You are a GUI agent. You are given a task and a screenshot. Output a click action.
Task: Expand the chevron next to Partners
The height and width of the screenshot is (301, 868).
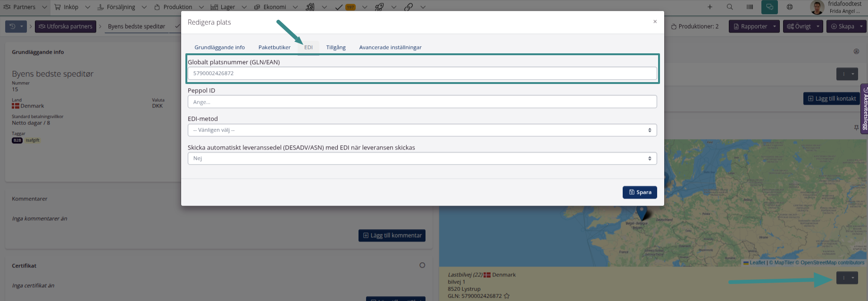44,7
